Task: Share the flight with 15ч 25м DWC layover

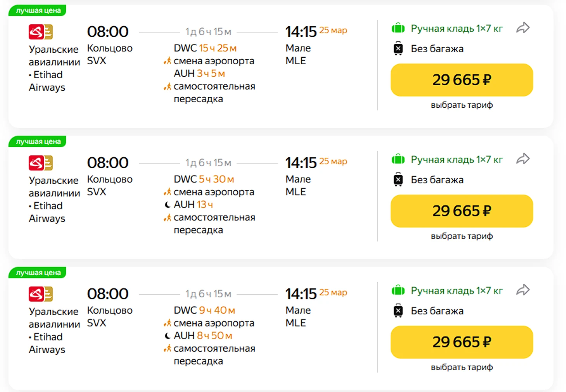Action: (x=523, y=28)
